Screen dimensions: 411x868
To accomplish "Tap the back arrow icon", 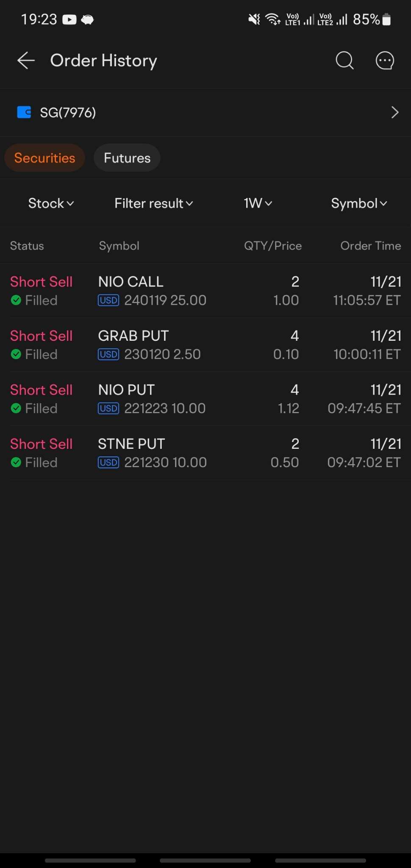I will tap(26, 61).
